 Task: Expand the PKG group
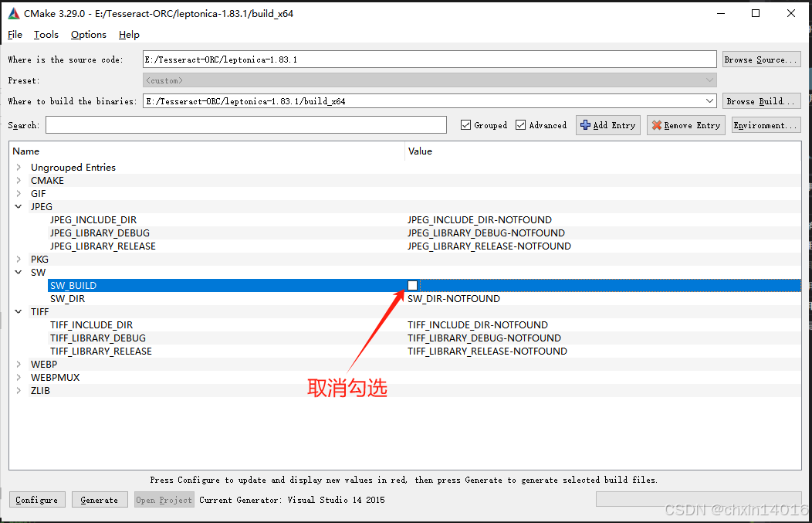19,259
